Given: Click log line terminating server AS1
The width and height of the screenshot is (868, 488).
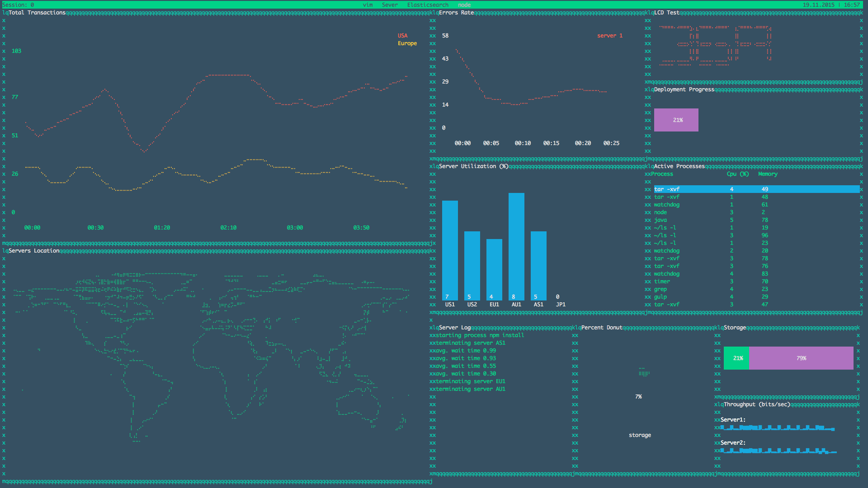Looking at the screenshot, I should point(471,343).
